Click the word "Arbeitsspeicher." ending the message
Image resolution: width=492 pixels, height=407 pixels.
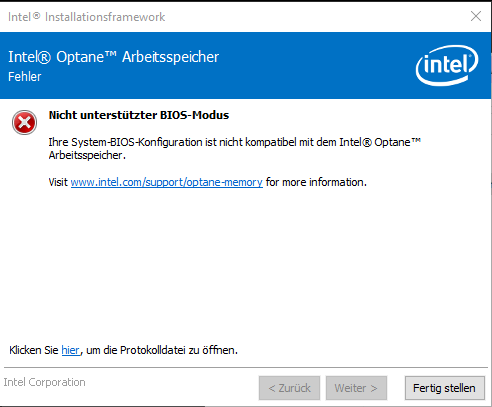point(87,155)
